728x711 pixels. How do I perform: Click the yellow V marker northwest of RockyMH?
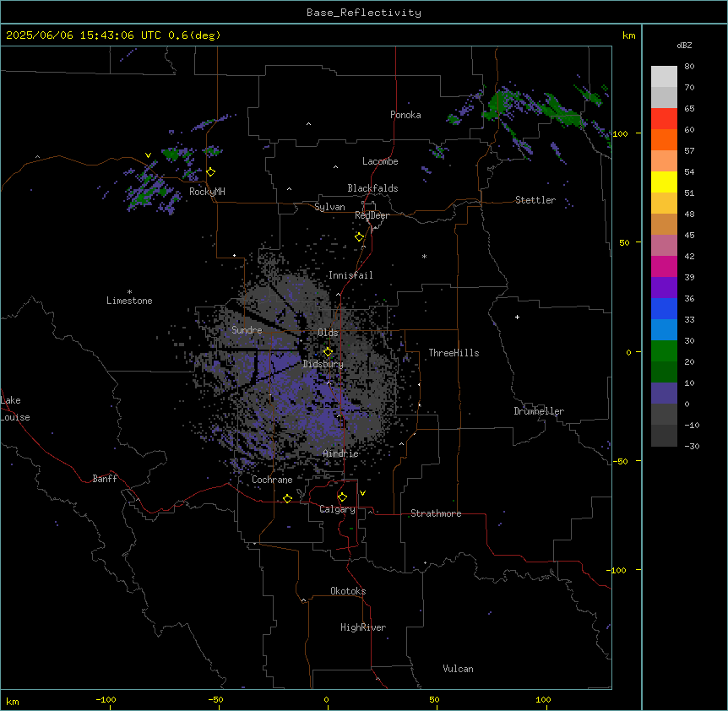pyautogui.click(x=148, y=155)
